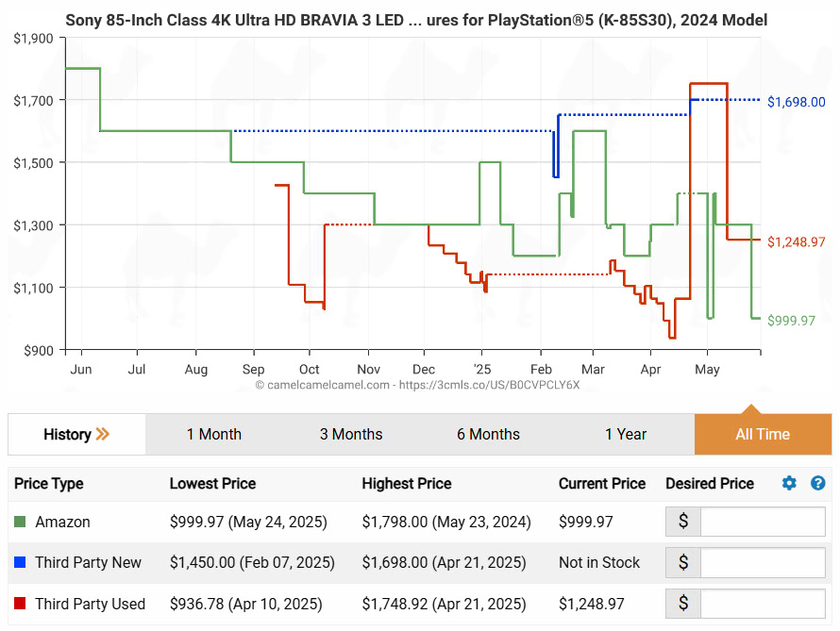Click Third Party New desired price field

(x=762, y=563)
